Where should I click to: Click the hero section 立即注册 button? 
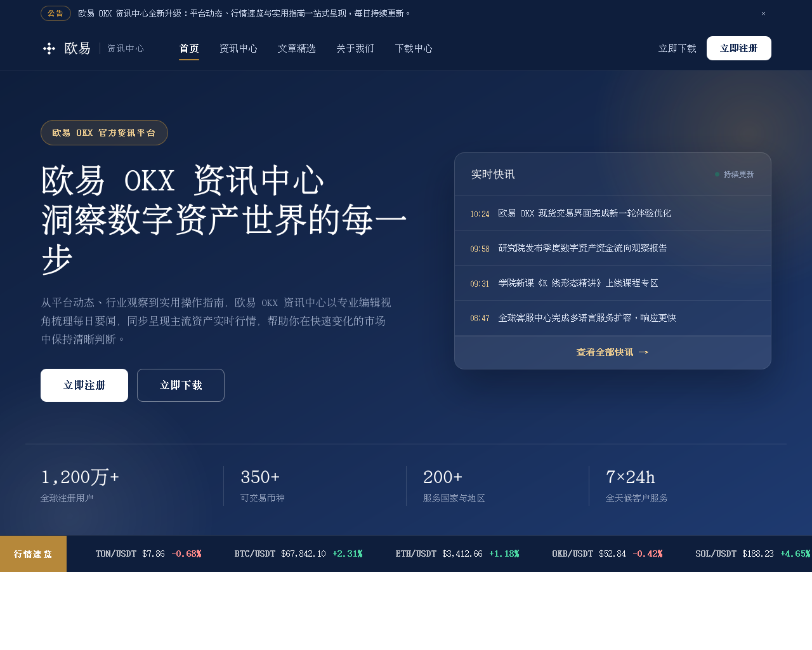[84, 385]
